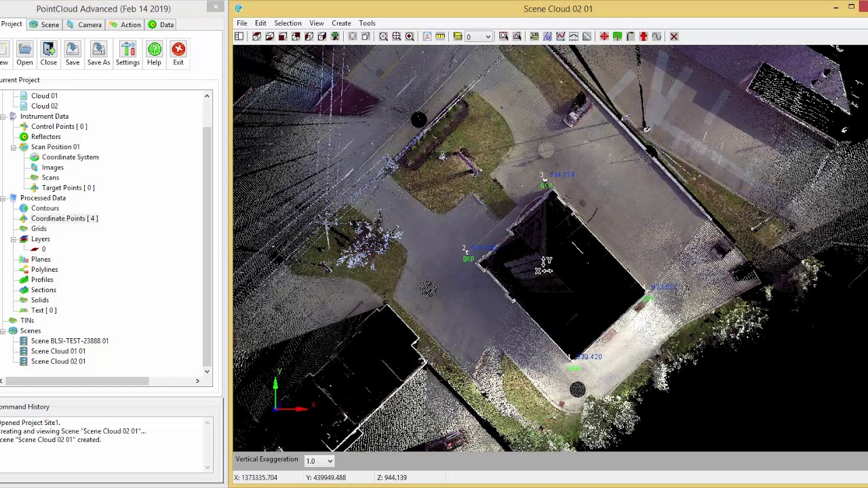
Task: Click the red crosshair target icon
Action: coord(604,37)
